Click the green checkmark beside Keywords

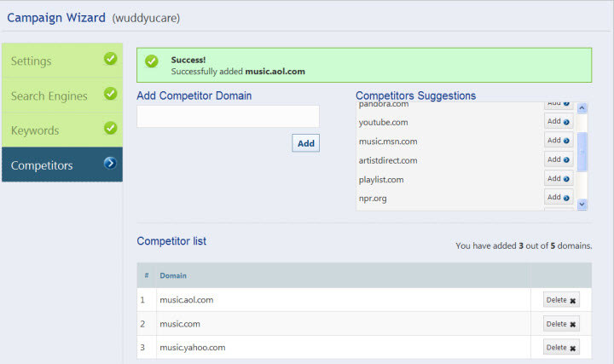tap(110, 128)
